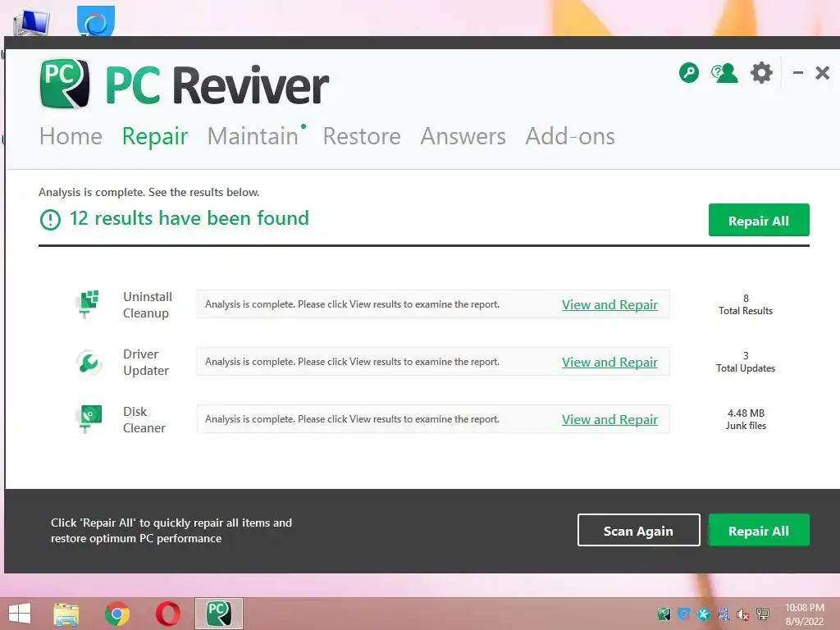Open the taskbar clock and date
Image resolution: width=840 pixels, height=630 pixels.
pos(805,614)
